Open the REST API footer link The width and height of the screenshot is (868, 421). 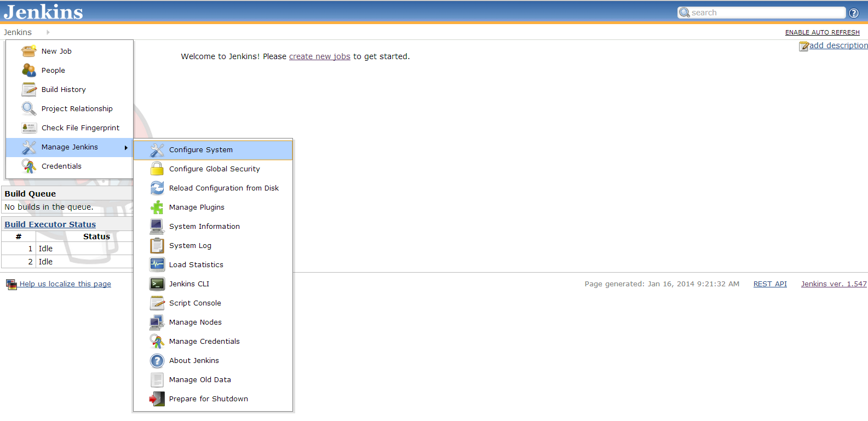pos(770,284)
